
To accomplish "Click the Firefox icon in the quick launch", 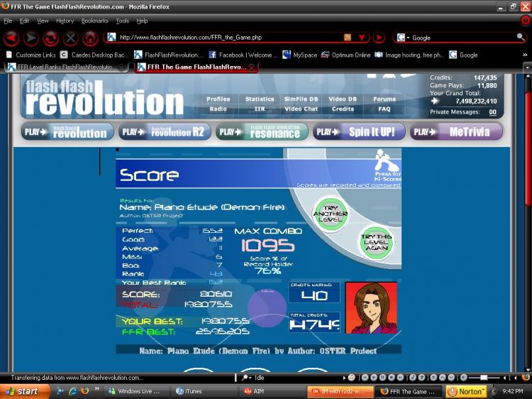I will click(x=85, y=391).
